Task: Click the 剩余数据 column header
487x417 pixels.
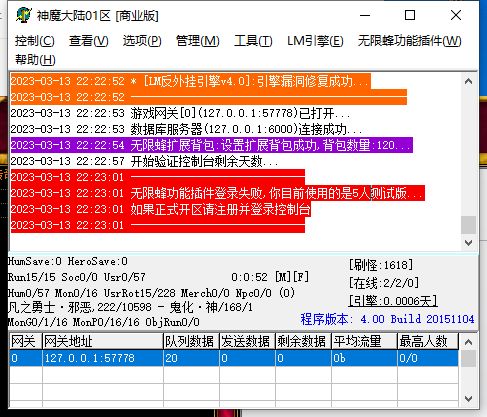Action: [303, 341]
